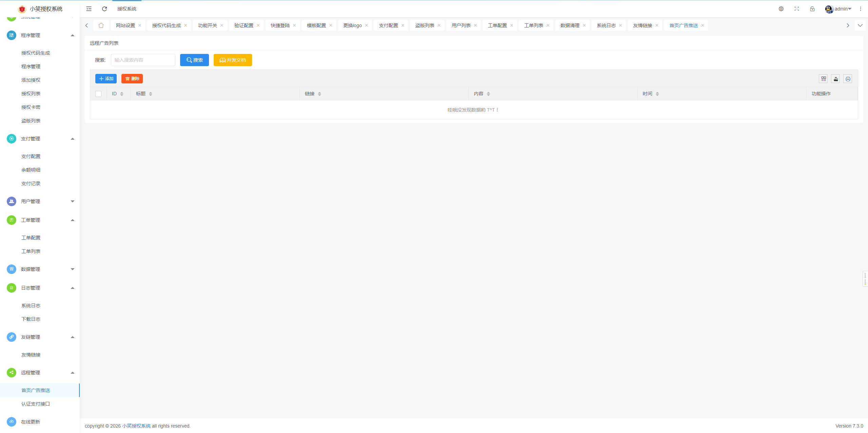Click the fullscreen icon in header
This screenshot has width=868, height=433.
tap(796, 9)
